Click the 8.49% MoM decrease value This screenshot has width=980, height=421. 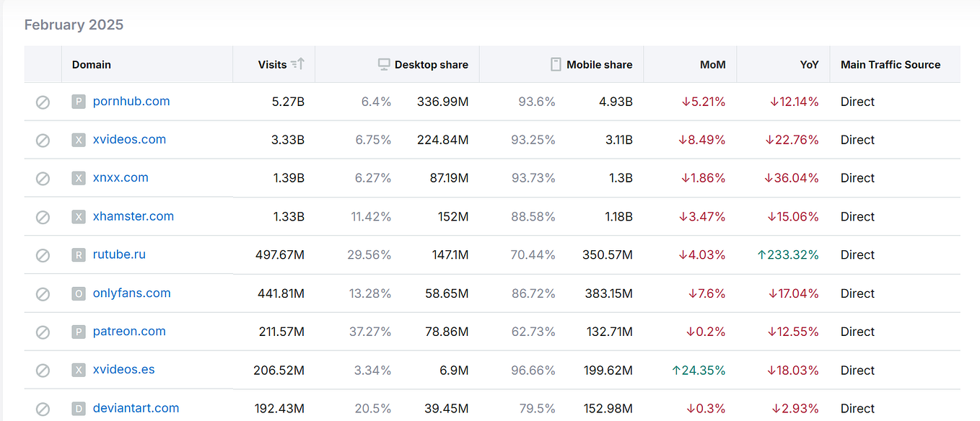pos(701,140)
